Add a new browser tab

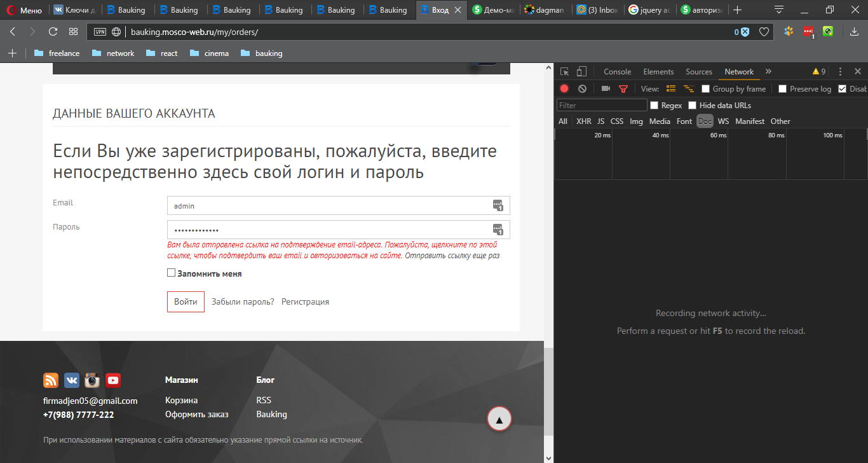pyautogui.click(x=738, y=10)
